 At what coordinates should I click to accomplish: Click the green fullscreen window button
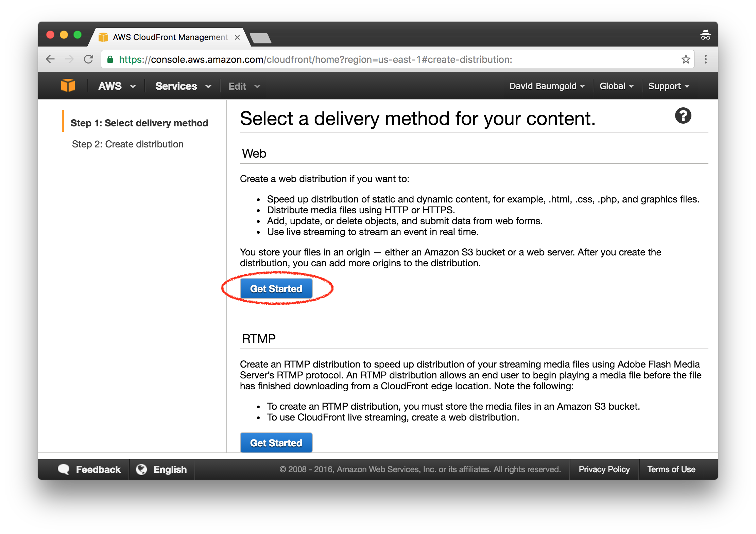pos(78,35)
